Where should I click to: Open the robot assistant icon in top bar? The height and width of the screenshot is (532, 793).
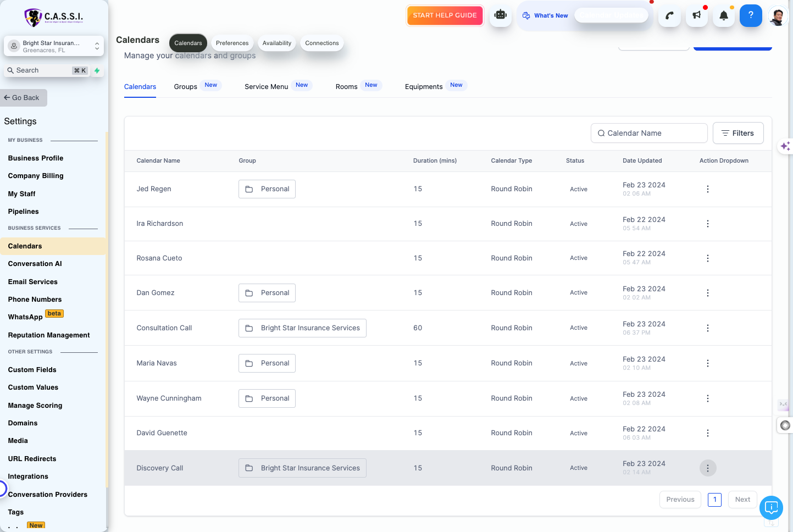[x=500, y=15]
